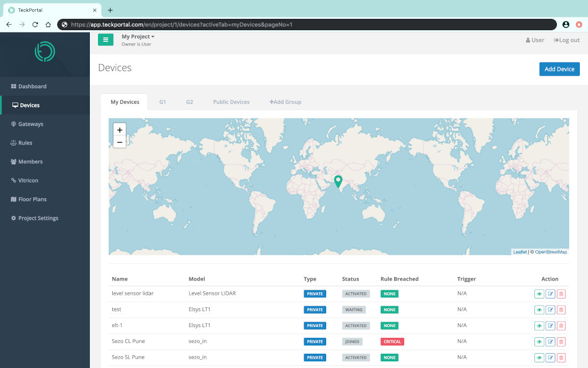
Task: Open the browser profile icon
Action: [x=566, y=25]
